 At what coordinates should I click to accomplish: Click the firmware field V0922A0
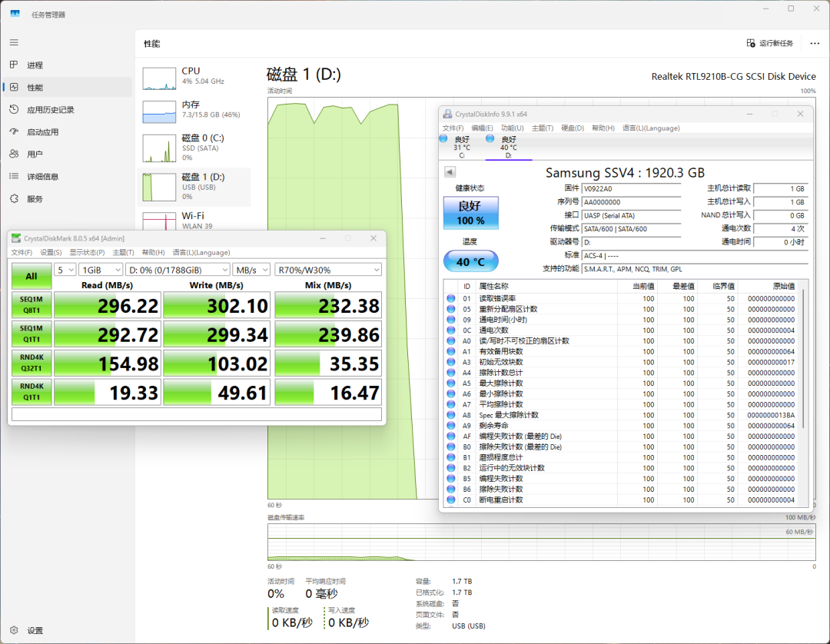pos(631,188)
